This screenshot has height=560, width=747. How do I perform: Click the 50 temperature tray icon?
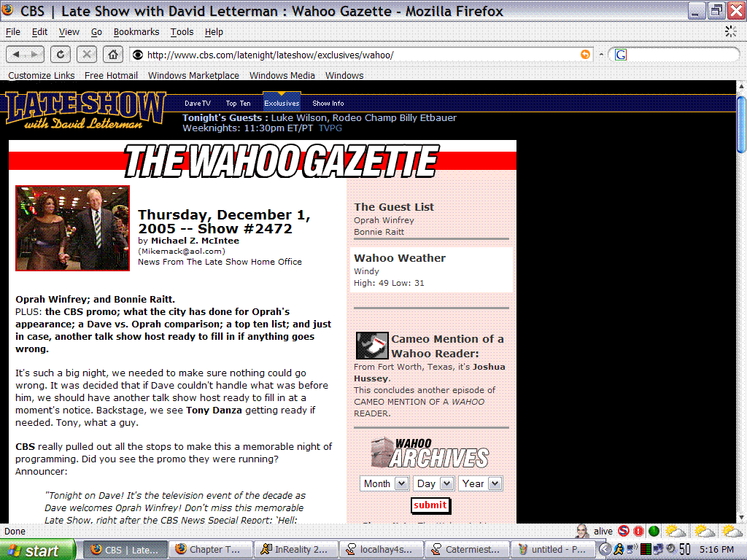click(x=685, y=550)
